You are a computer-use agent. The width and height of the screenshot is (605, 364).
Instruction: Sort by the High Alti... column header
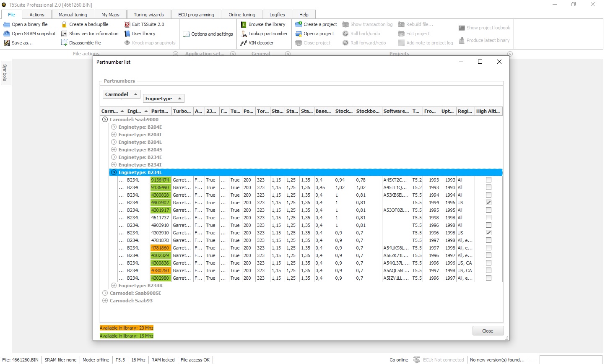click(x=488, y=111)
